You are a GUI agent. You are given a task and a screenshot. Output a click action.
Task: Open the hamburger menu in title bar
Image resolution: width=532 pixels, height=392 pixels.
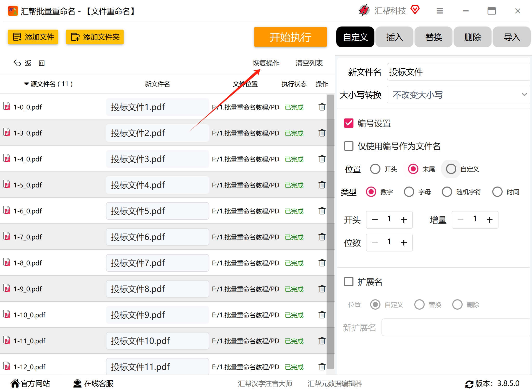[439, 11]
